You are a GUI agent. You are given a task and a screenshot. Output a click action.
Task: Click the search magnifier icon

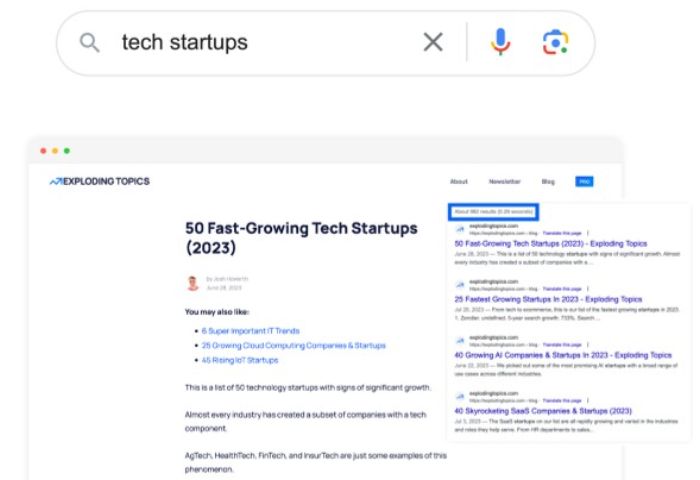tap(89, 43)
